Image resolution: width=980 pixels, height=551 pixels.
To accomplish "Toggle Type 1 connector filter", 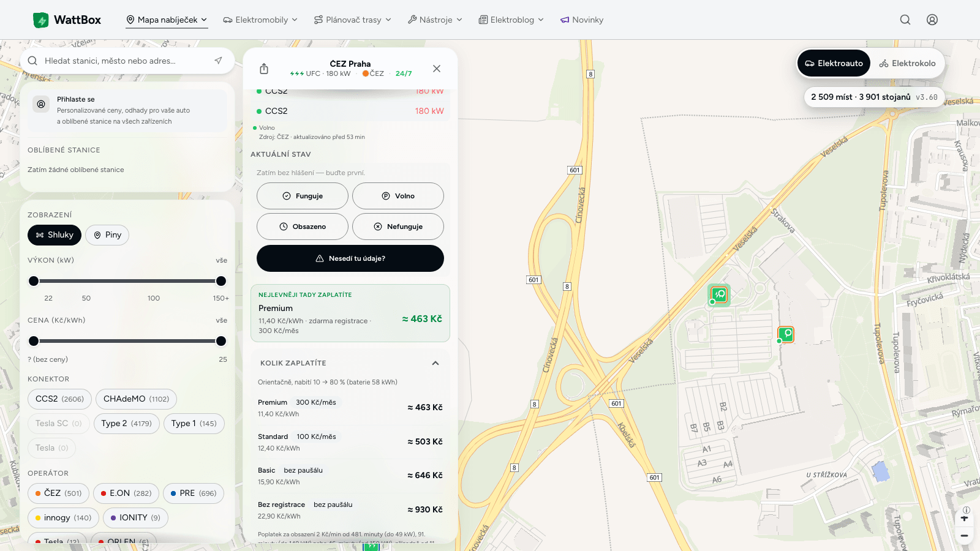I will pos(194,424).
